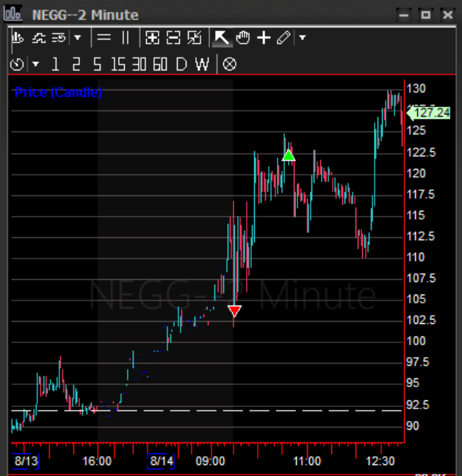Viewport: 462px width, 476px height.
Task: Maximize the NEGG chart window
Action: pyautogui.click(x=425, y=15)
